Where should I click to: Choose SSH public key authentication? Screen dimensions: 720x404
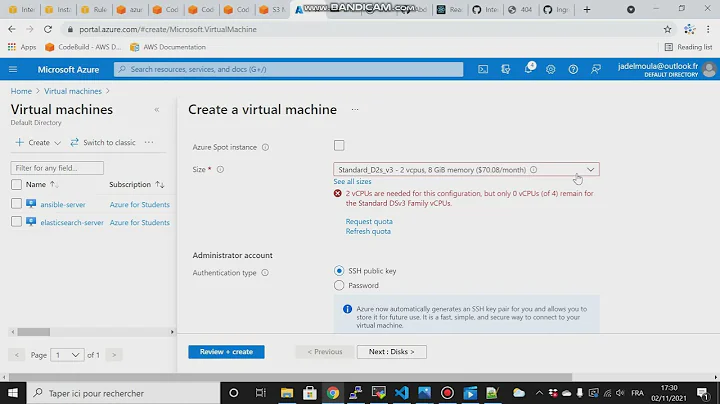tap(339, 271)
